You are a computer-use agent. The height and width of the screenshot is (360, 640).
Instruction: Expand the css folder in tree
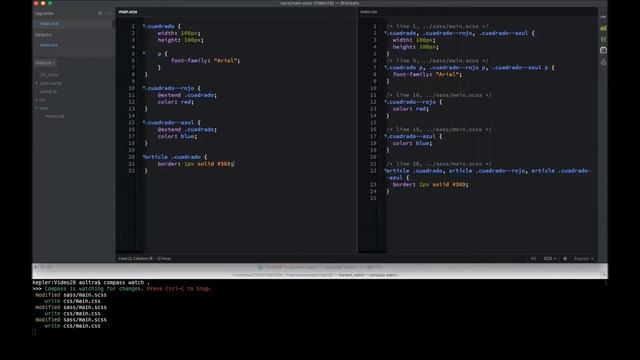tap(37, 100)
